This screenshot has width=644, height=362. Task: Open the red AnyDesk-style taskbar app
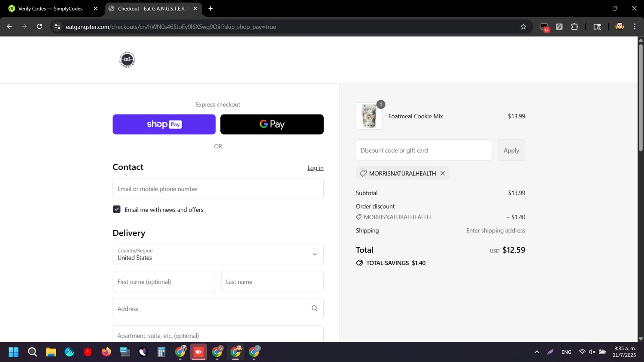click(x=198, y=352)
